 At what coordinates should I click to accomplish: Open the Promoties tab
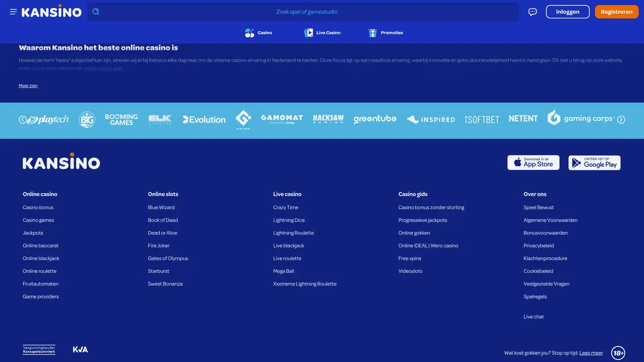386,33
